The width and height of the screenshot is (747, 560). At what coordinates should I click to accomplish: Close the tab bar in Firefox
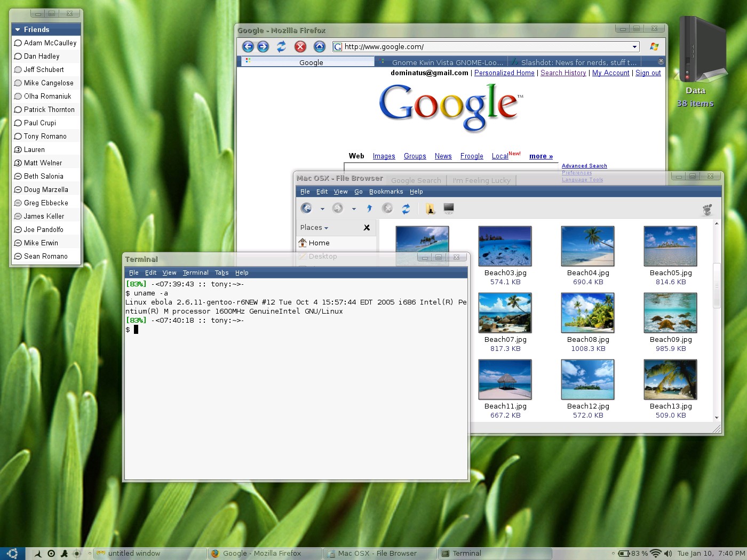(661, 61)
